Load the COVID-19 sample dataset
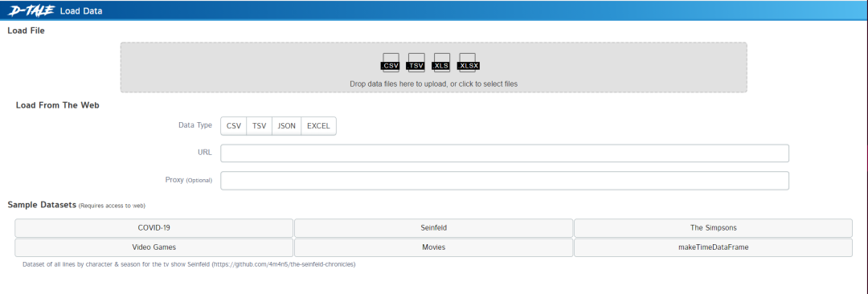Image resolution: width=868 pixels, height=294 pixels. (154, 228)
